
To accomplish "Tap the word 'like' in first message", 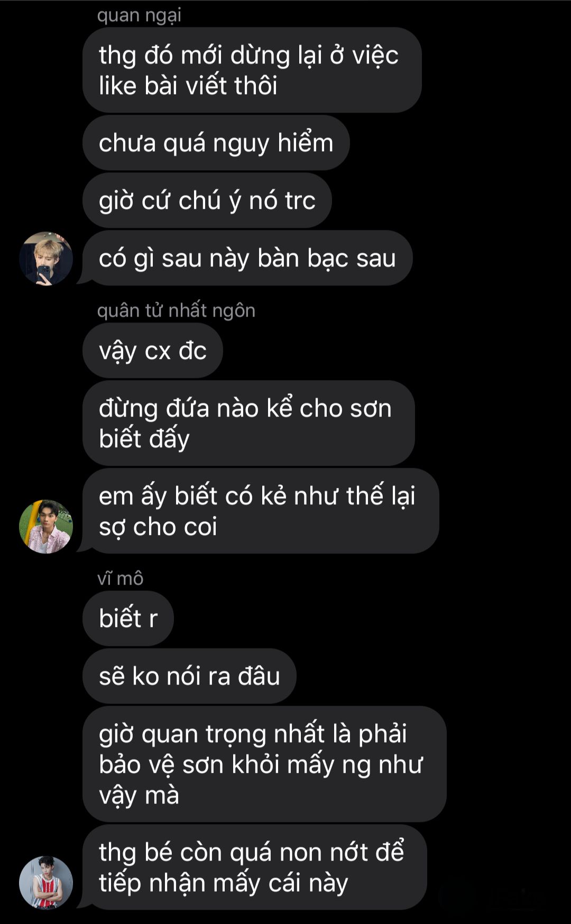I will (117, 86).
